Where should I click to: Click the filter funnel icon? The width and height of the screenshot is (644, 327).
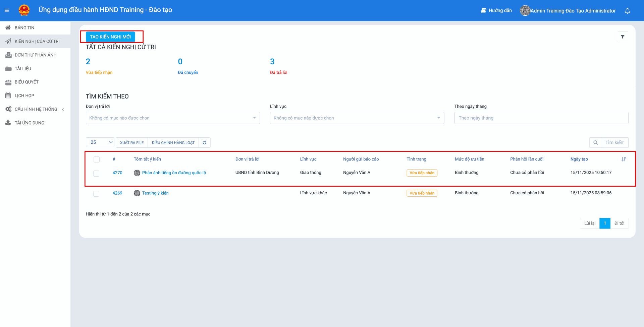tap(623, 37)
